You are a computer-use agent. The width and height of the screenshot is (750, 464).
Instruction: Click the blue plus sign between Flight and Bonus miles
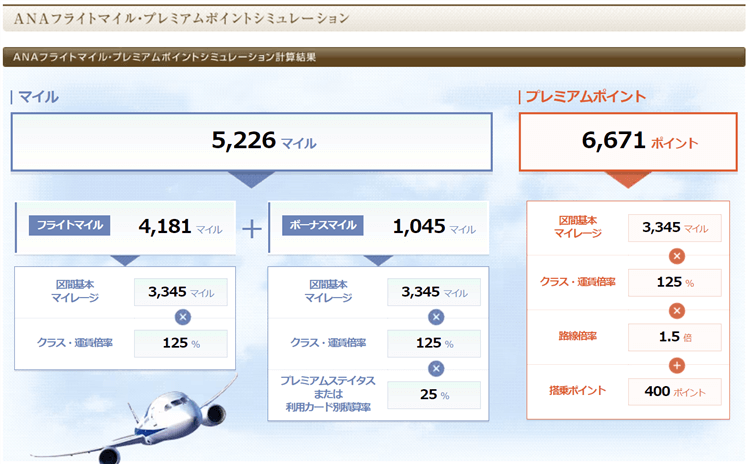(x=252, y=228)
